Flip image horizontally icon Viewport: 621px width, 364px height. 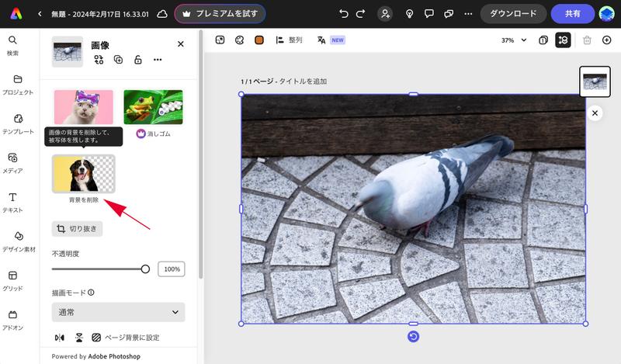(x=60, y=338)
